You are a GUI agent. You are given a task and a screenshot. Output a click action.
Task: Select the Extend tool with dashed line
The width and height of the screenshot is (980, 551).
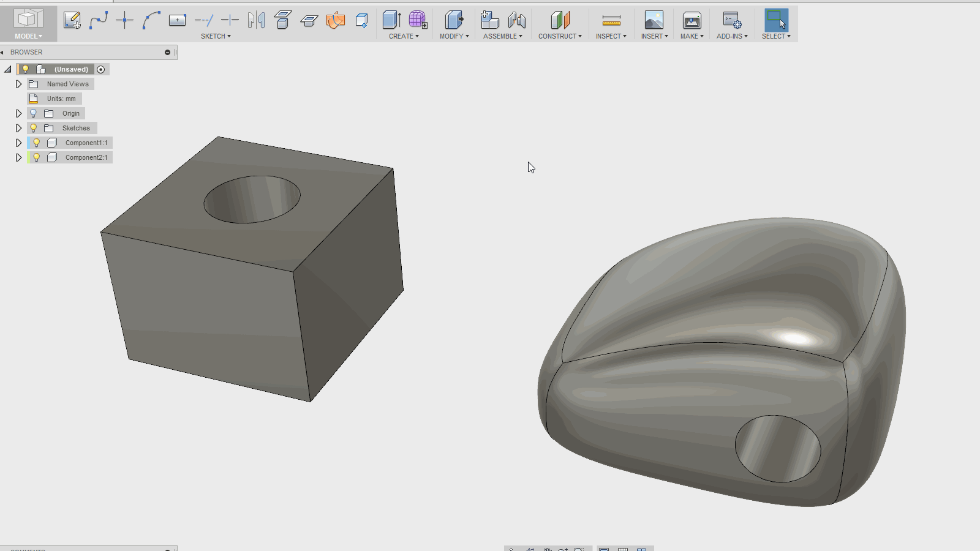coord(203,20)
